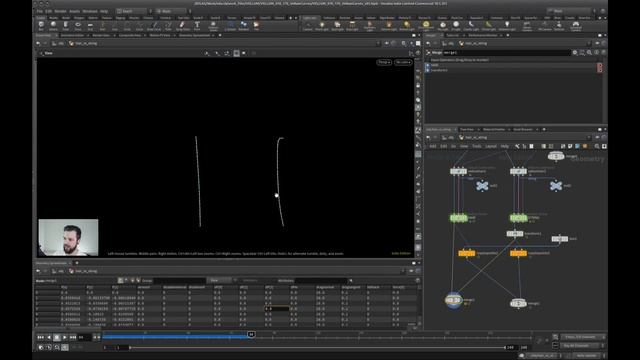This screenshot has height=360, width=640.
Task: Select the Draw Curve shelf tool
Action: (154, 26)
